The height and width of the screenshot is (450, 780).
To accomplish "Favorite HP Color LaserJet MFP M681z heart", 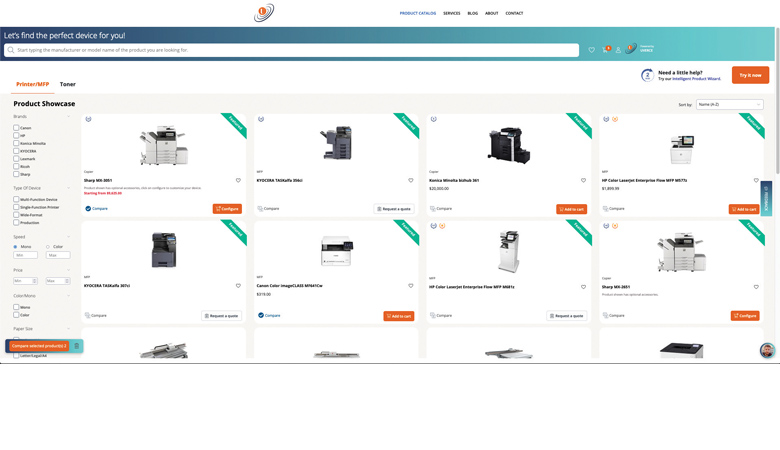I will (584, 287).
